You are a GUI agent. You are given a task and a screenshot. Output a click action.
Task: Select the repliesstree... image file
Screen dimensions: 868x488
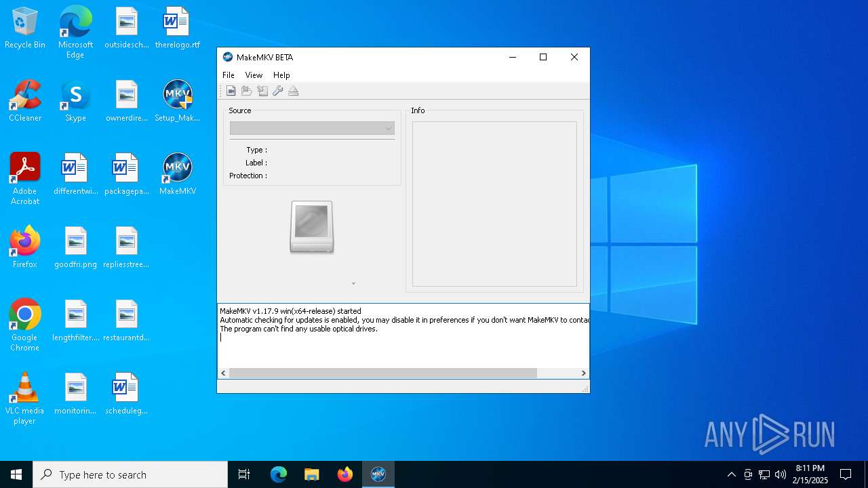click(x=127, y=247)
